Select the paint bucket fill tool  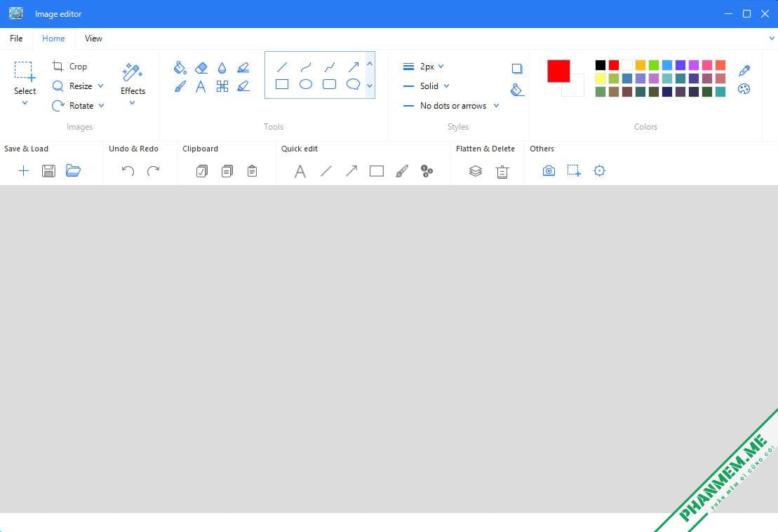point(180,67)
